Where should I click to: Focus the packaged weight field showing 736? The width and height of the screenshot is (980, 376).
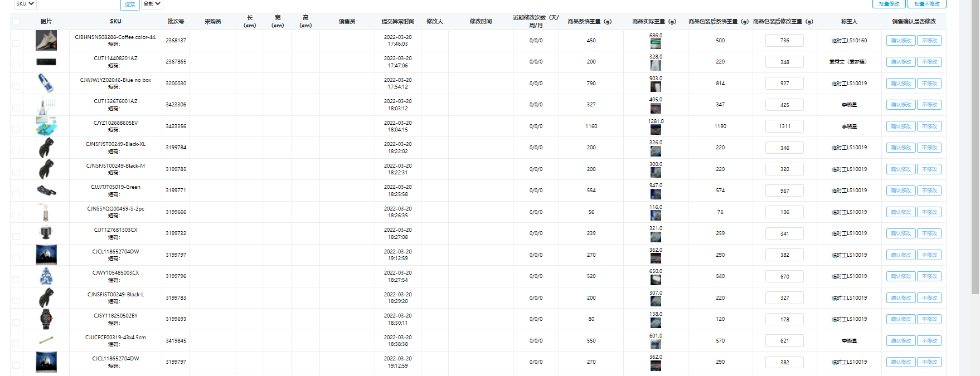(784, 41)
